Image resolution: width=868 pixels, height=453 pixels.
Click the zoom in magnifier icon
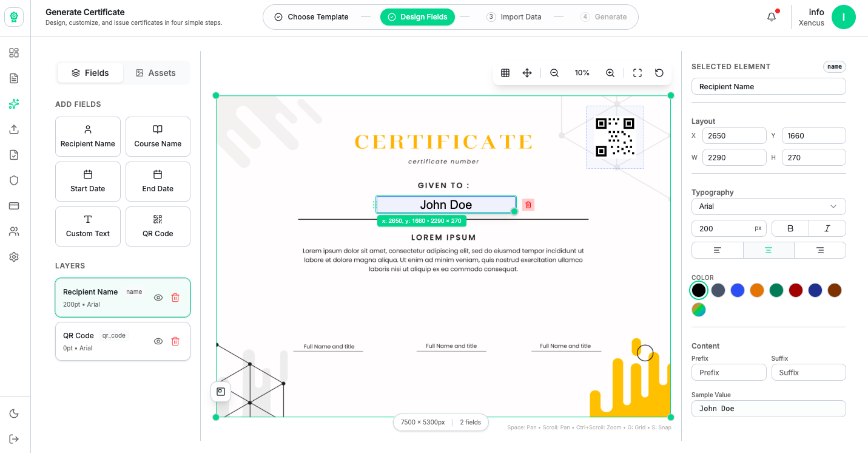610,73
